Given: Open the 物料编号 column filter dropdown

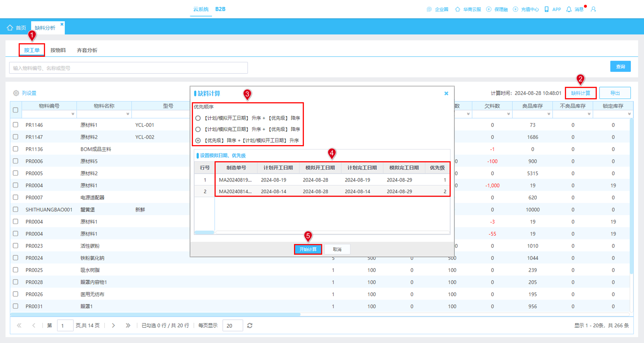Looking at the screenshot, I should [73, 114].
